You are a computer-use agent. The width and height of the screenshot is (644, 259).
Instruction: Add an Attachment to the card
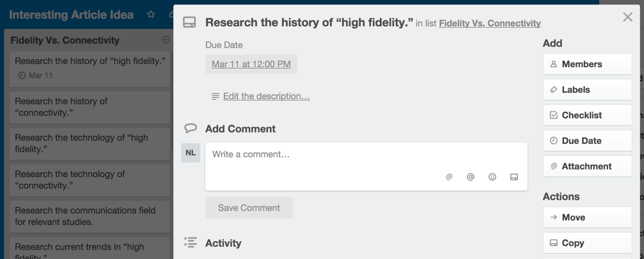click(587, 166)
